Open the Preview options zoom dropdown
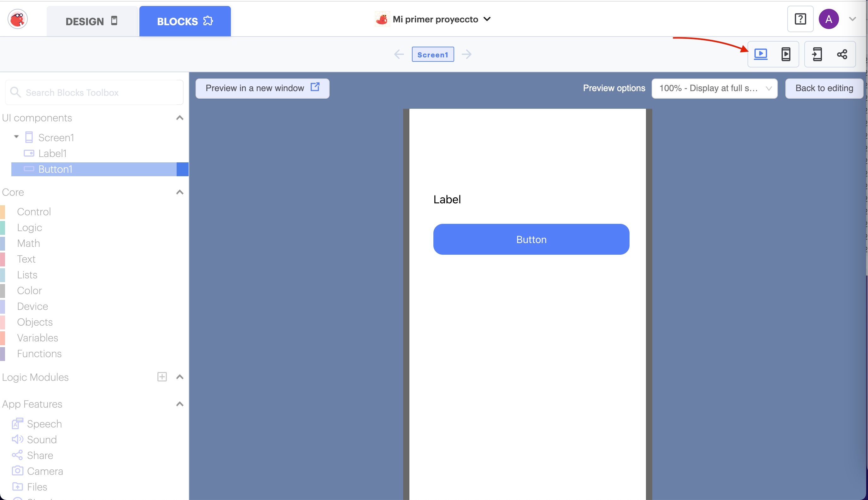Screen dimensions: 868x500 (x=714, y=88)
